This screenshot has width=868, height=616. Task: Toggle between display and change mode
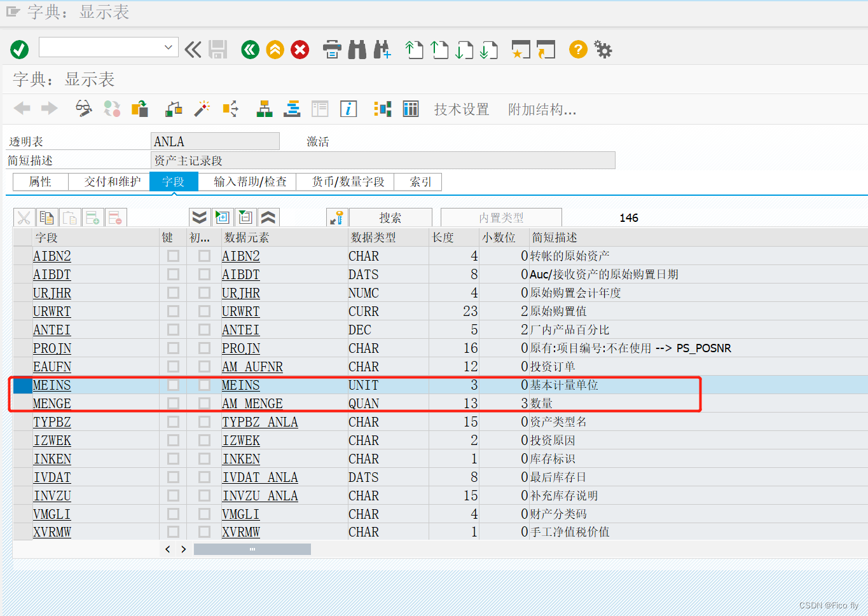tap(83, 108)
